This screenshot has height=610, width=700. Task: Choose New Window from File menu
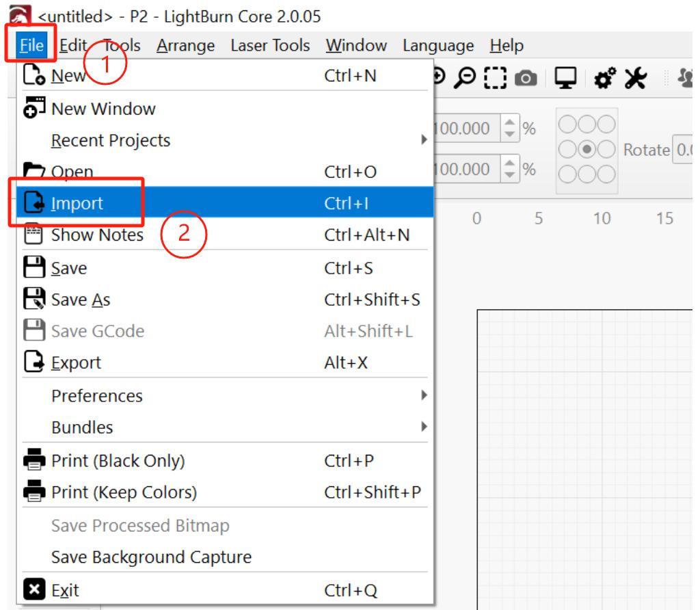click(x=225, y=109)
